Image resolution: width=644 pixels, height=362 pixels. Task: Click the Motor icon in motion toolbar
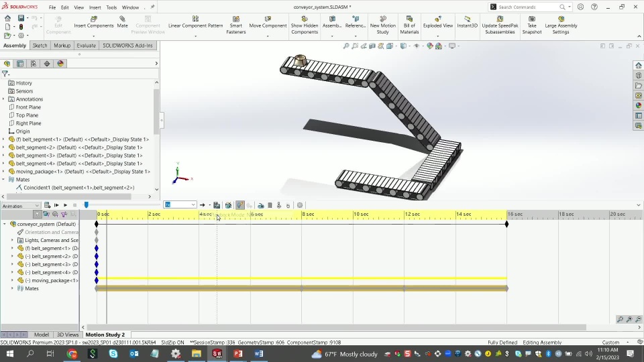261,205
